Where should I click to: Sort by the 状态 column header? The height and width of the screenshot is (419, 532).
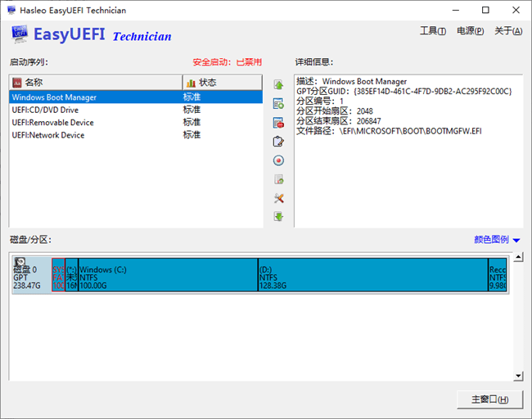point(221,83)
